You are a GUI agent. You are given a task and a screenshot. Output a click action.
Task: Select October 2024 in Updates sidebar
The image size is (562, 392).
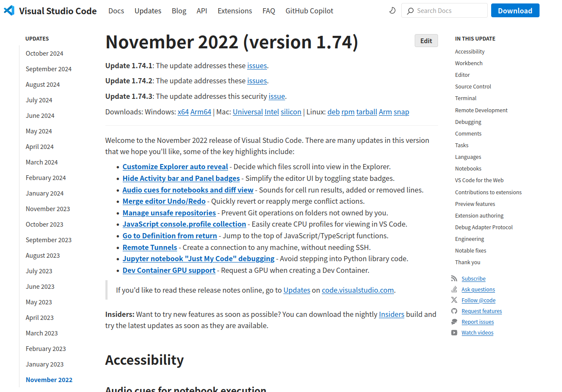[x=44, y=54]
